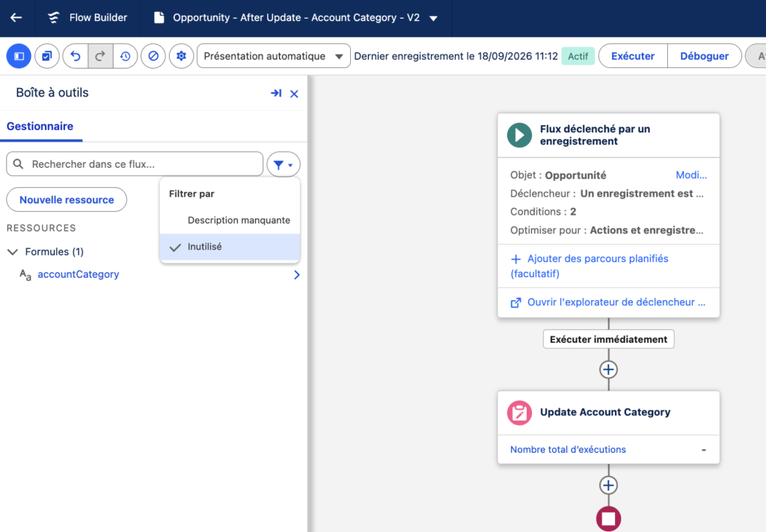Click the document icon beside flow name
This screenshot has height=532, width=766.
tap(159, 18)
